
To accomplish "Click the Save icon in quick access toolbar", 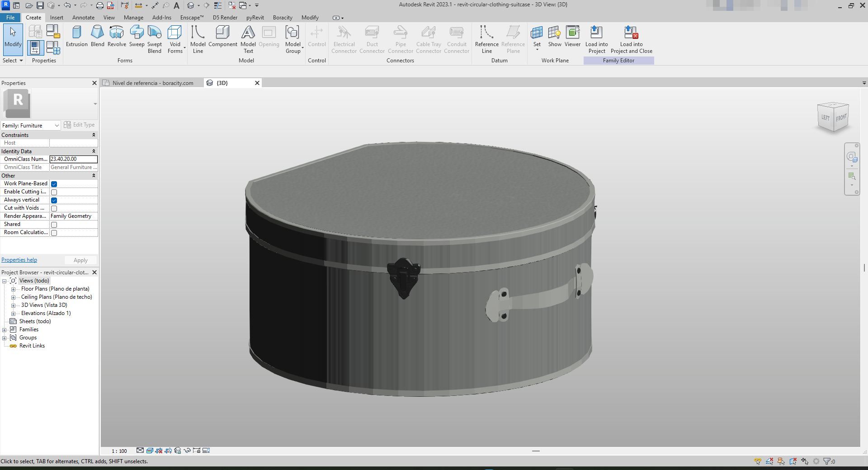I will click(40, 5).
